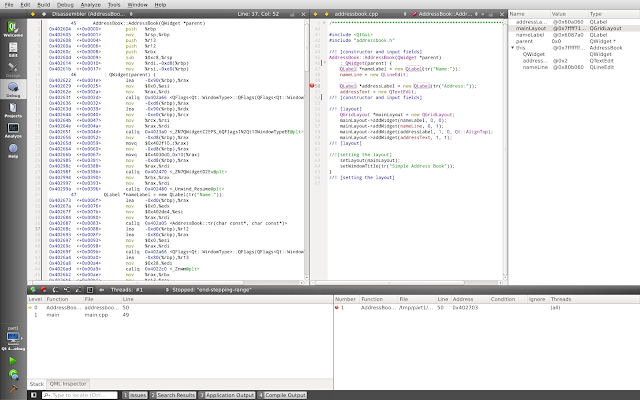
Task: Click the Value column header in Locals
Action: coord(569,14)
